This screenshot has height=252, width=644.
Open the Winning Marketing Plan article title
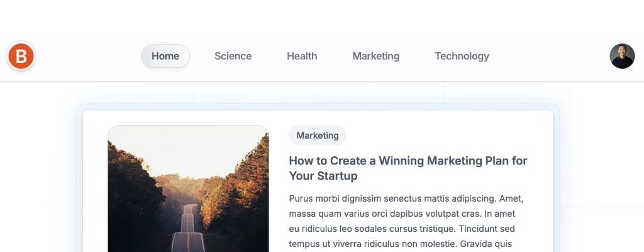pyautogui.click(x=408, y=161)
